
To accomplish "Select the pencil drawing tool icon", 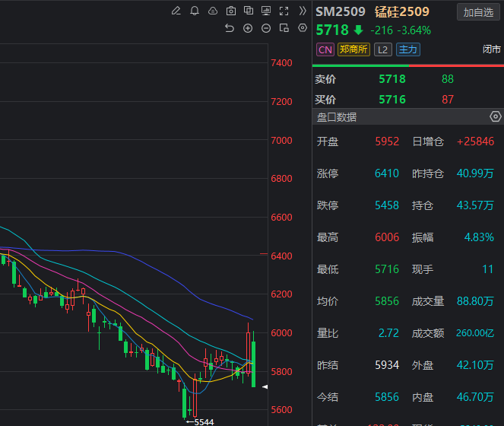I will tap(176, 11).
